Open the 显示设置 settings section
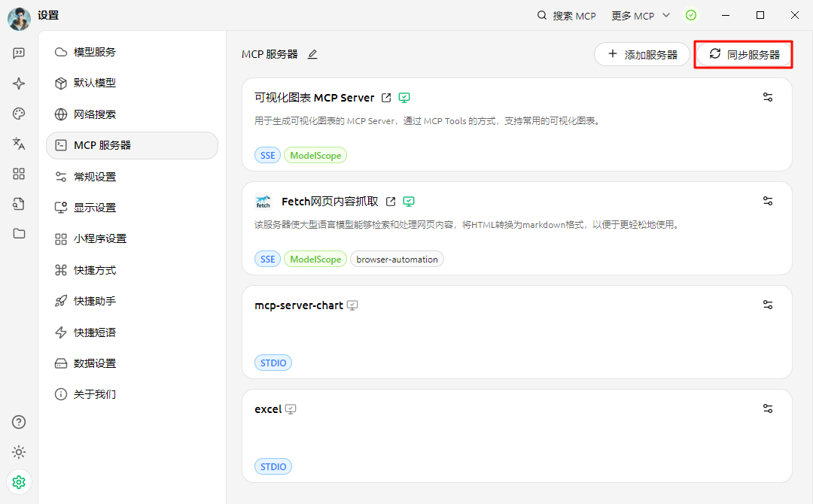Image resolution: width=813 pixels, height=504 pixels. [93, 207]
